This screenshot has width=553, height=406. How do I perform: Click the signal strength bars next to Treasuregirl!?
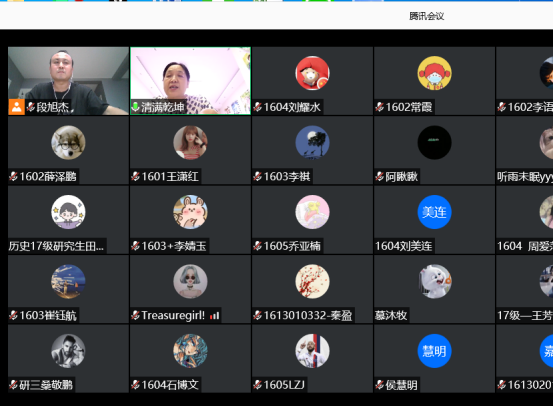(214, 316)
